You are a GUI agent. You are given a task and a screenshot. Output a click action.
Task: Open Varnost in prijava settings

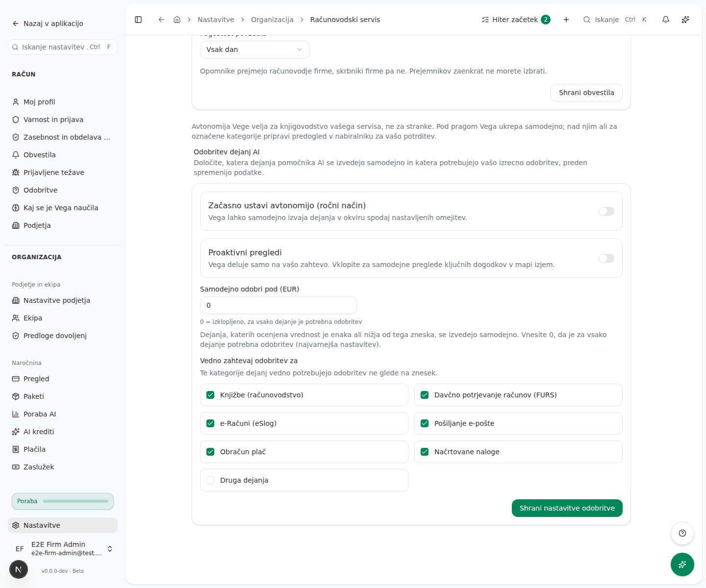[63, 120]
